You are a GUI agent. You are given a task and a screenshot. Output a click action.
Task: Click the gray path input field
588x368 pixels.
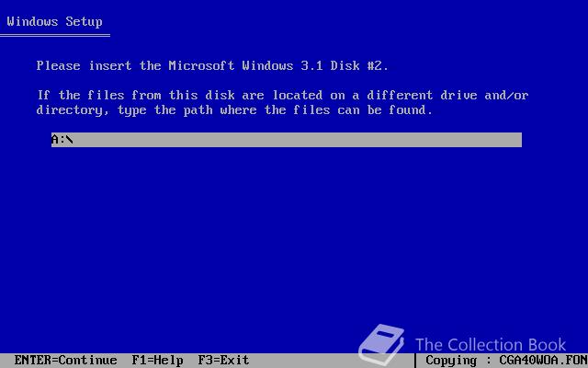click(286, 140)
